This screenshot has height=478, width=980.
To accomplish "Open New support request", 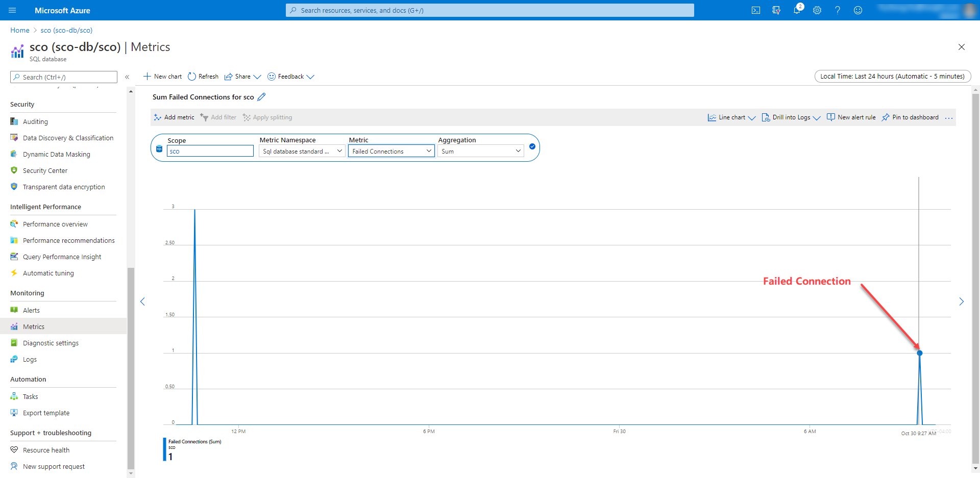I will tap(54, 466).
